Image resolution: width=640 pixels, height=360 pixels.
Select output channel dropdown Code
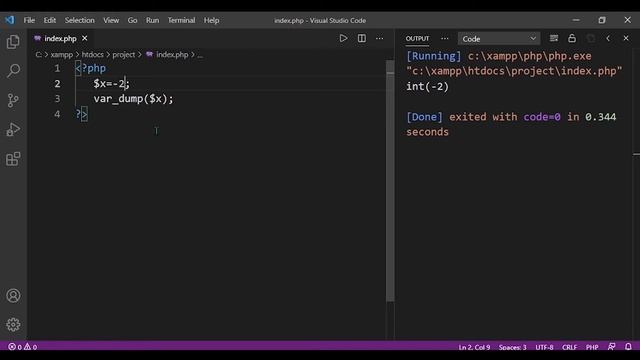pos(499,39)
